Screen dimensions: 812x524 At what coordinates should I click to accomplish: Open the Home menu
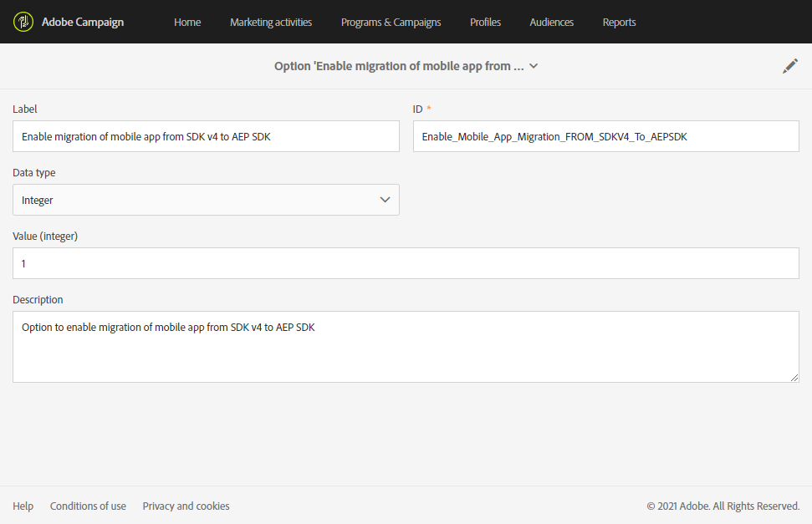coord(187,23)
